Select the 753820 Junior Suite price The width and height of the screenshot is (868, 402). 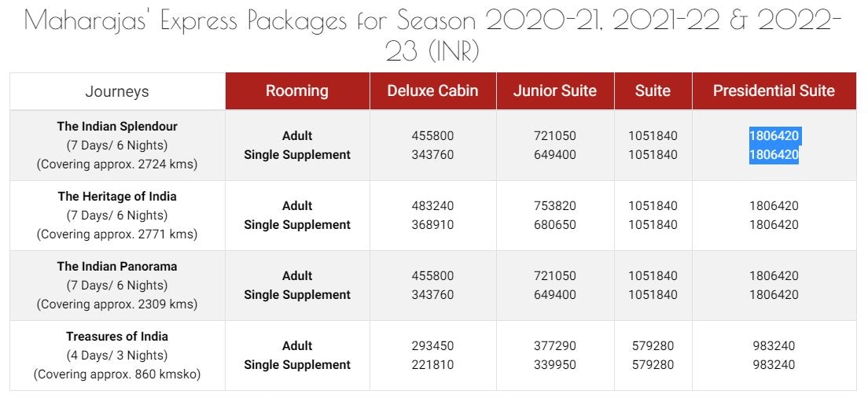[554, 205]
